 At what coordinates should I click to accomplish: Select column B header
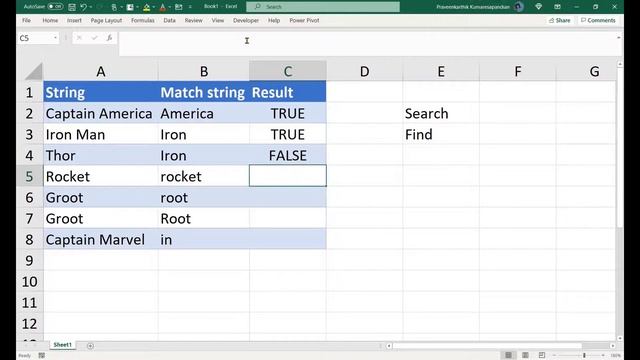204,71
